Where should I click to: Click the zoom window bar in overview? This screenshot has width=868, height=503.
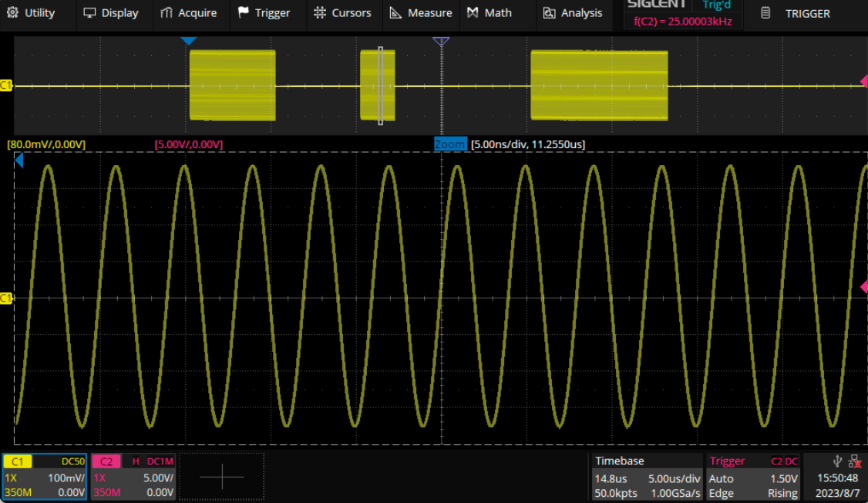coord(380,86)
